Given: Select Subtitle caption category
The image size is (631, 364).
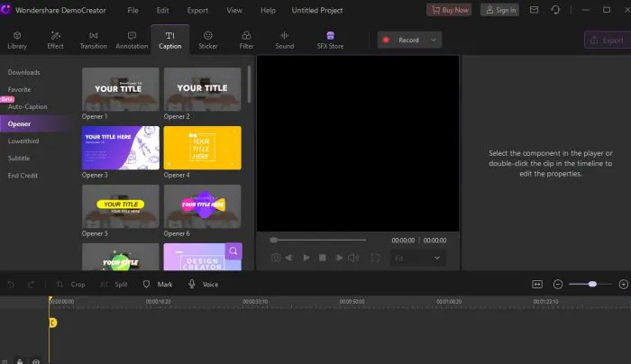Looking at the screenshot, I should (19, 158).
